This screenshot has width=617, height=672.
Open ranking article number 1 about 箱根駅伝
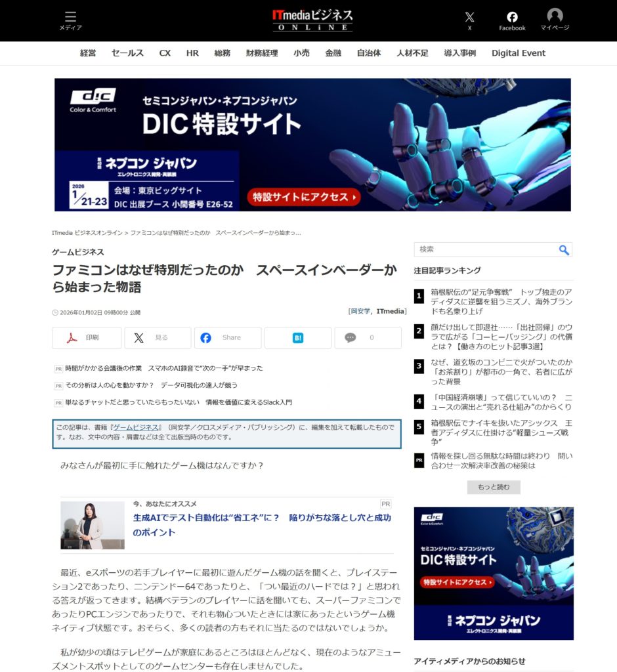[x=501, y=301]
